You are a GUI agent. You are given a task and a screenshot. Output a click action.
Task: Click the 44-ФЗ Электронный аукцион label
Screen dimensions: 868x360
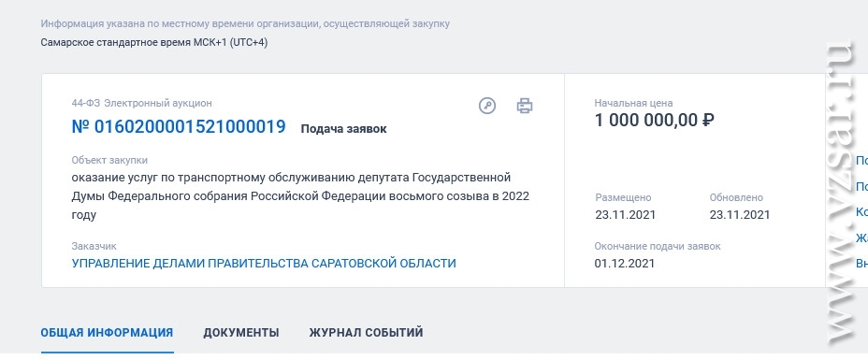[142, 104]
